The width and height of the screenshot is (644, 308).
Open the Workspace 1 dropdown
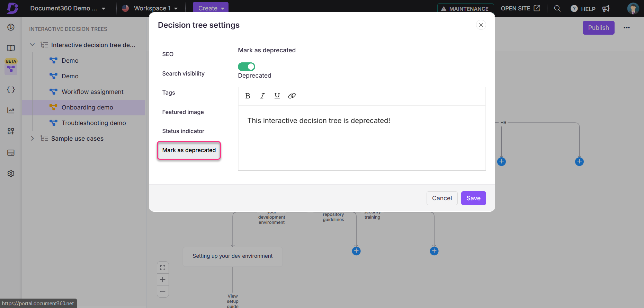[150, 8]
